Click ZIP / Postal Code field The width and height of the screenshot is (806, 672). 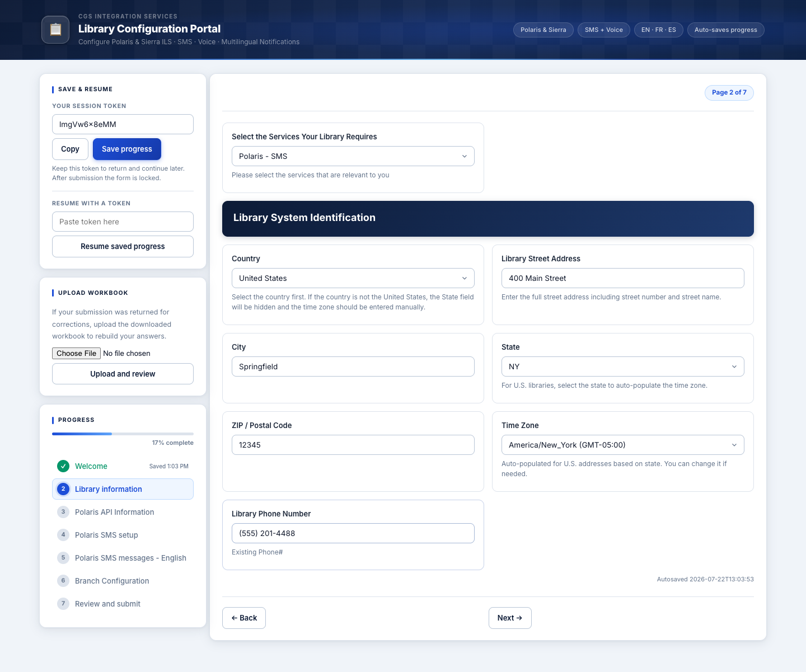[353, 445]
